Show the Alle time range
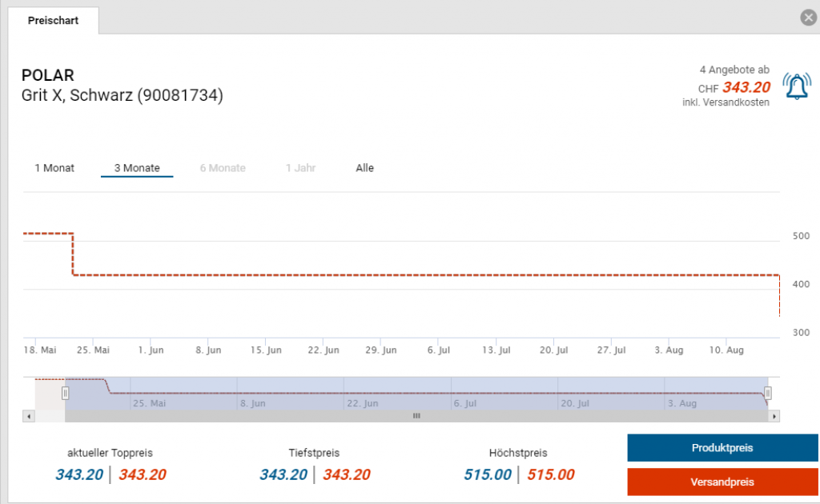This screenshot has height=504, width=820. [364, 168]
